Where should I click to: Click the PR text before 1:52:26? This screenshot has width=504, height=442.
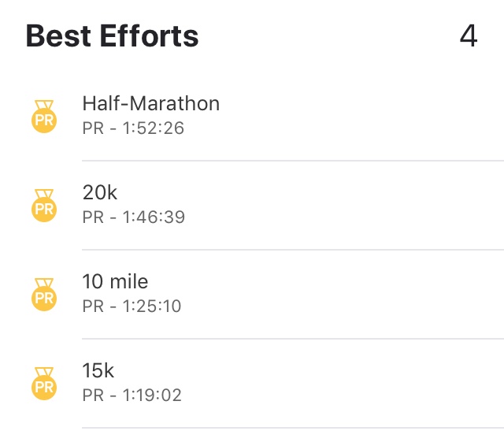(93, 128)
